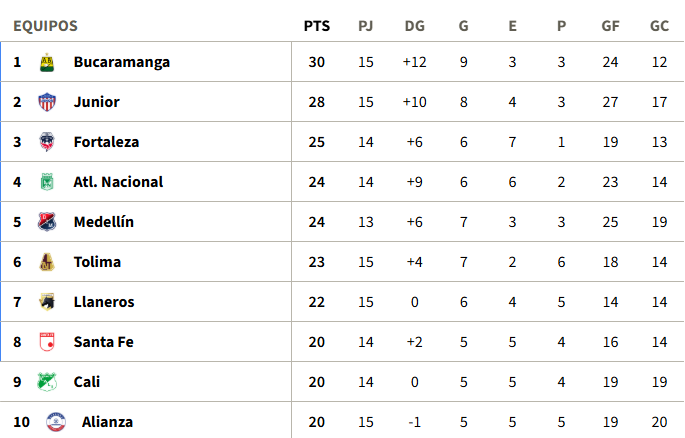Click the Cali team crest icon
Image resolution: width=685 pixels, height=438 pixels.
click(46, 382)
